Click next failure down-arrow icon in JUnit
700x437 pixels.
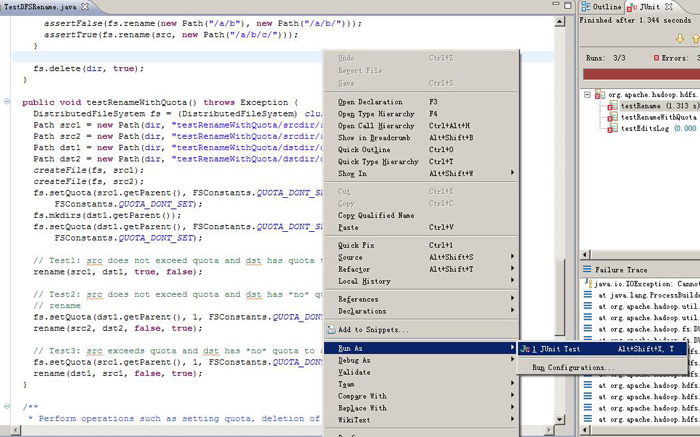tap(679, 39)
